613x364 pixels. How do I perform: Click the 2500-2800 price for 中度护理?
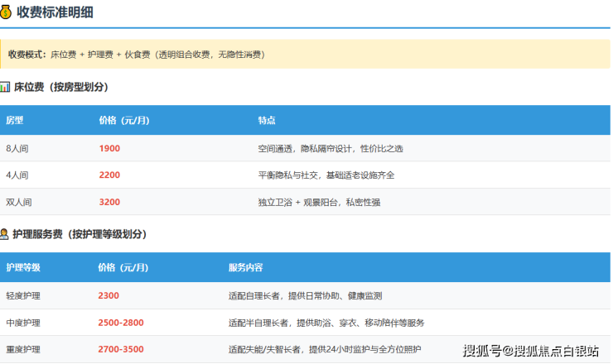pos(121,322)
